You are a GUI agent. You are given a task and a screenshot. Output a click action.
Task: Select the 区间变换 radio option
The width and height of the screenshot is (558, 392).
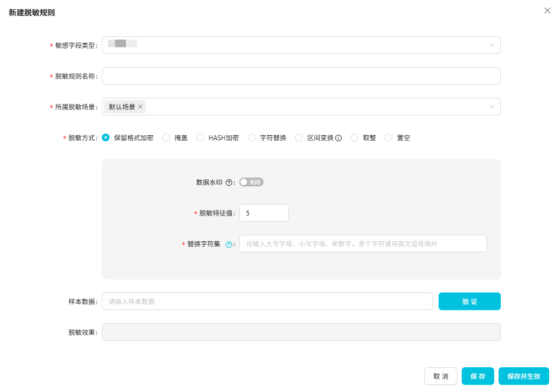299,137
